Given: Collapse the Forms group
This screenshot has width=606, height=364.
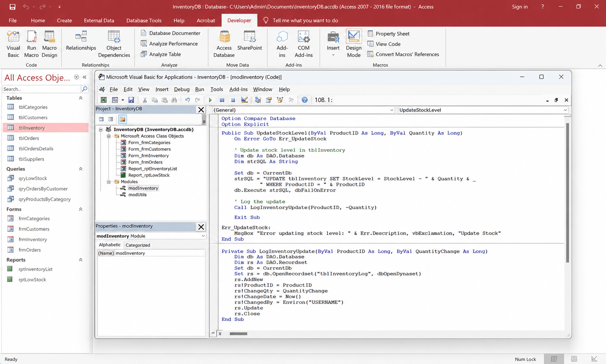Looking at the screenshot, I should [x=81, y=209].
